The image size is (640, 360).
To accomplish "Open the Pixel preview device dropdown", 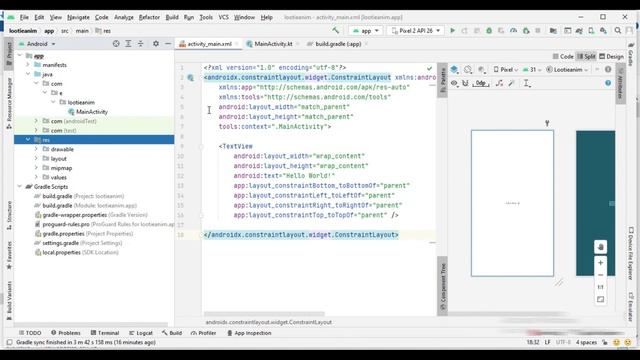I will pos(506,70).
